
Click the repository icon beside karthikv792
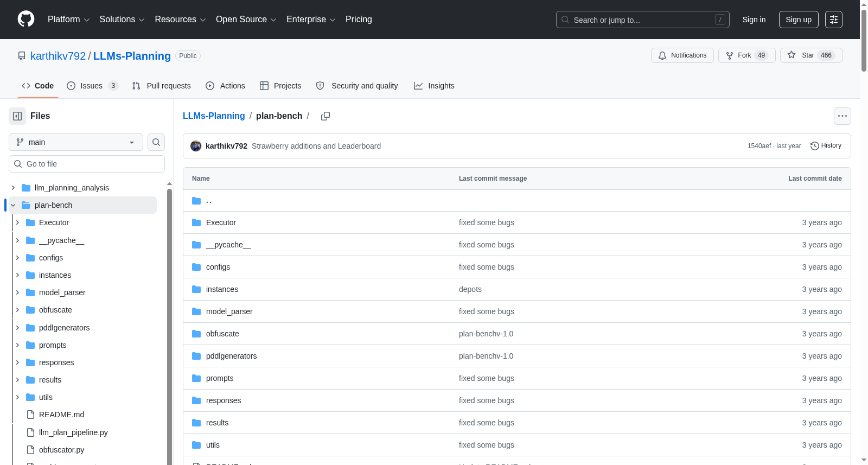[22, 56]
